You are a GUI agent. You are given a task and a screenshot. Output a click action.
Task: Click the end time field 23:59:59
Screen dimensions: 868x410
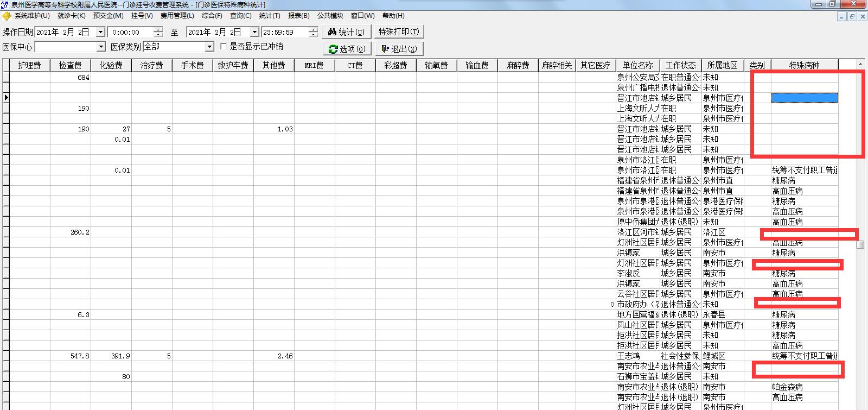(x=284, y=33)
